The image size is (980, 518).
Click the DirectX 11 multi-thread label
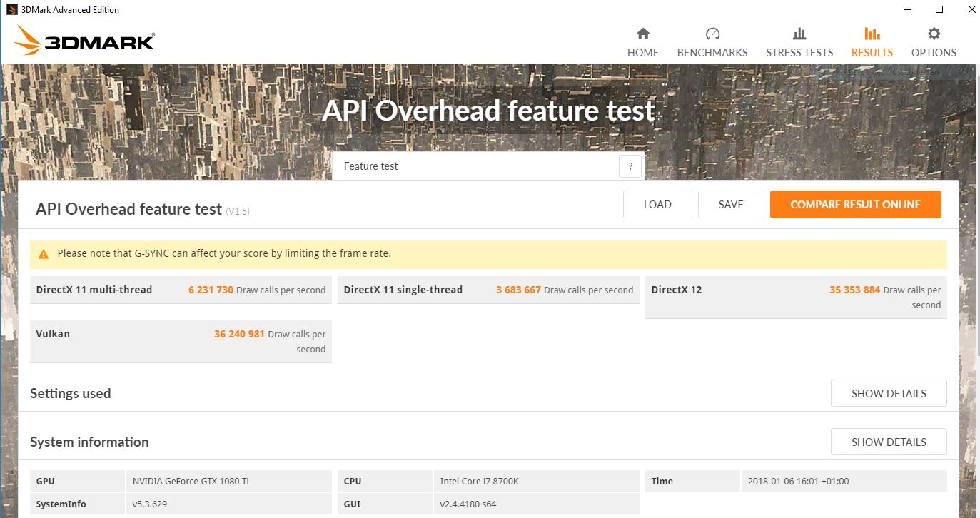point(94,290)
